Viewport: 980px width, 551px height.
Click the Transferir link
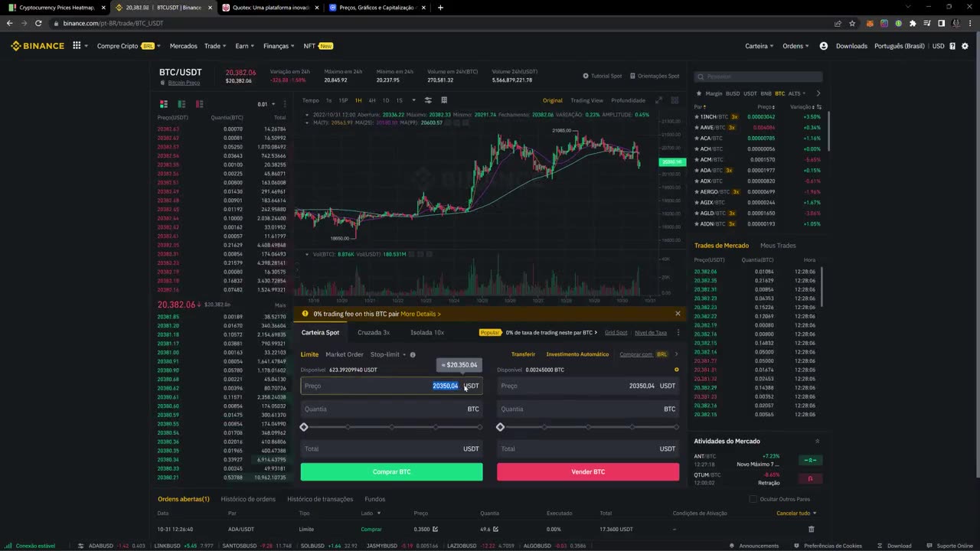[524, 354]
